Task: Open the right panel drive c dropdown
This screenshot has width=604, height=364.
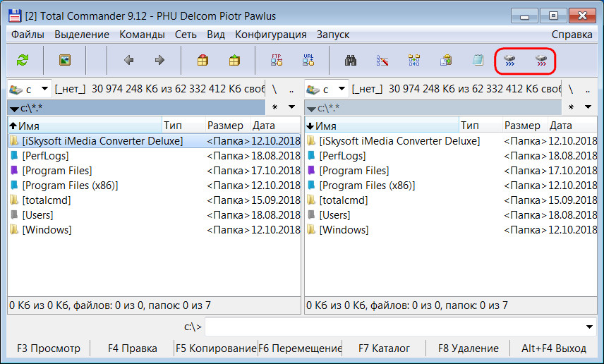Action: click(x=327, y=89)
